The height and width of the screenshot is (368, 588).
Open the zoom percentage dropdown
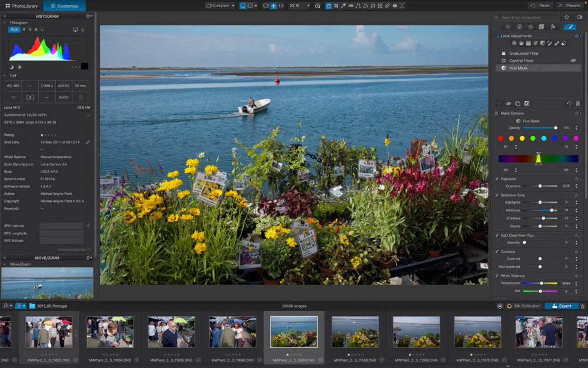tap(299, 6)
